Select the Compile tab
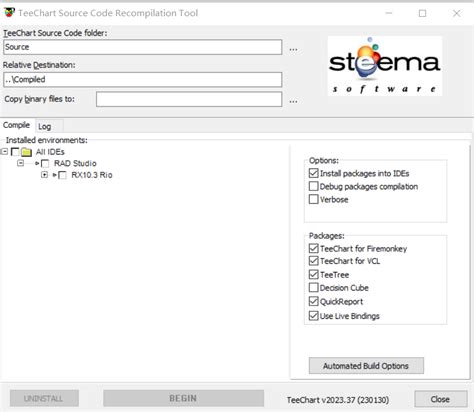Viewport: 474px width, 412px height. (x=17, y=125)
